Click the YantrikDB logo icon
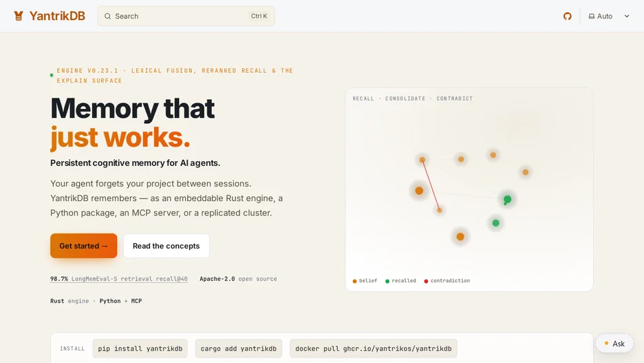The height and width of the screenshot is (363, 644). (19, 16)
